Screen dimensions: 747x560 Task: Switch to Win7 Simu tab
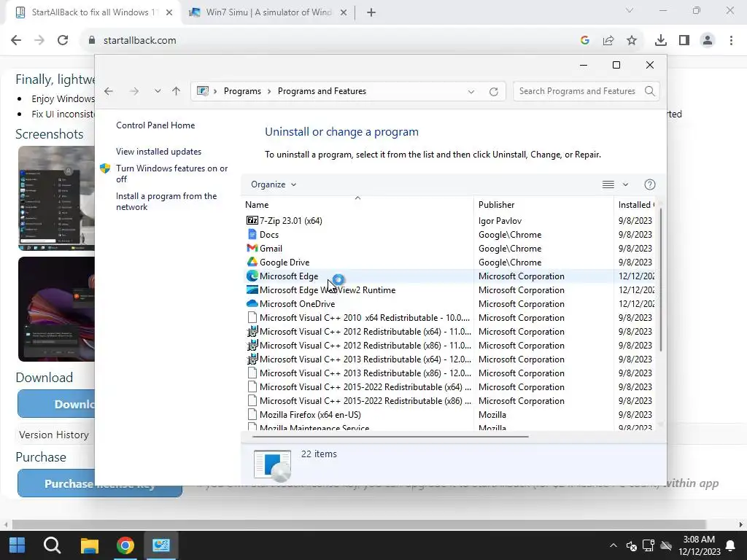[268, 12]
